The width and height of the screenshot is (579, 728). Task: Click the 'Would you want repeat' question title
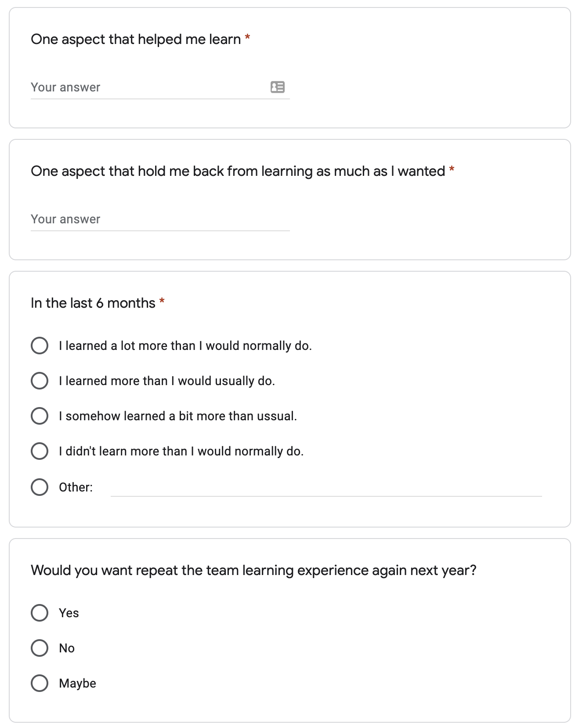tap(253, 570)
